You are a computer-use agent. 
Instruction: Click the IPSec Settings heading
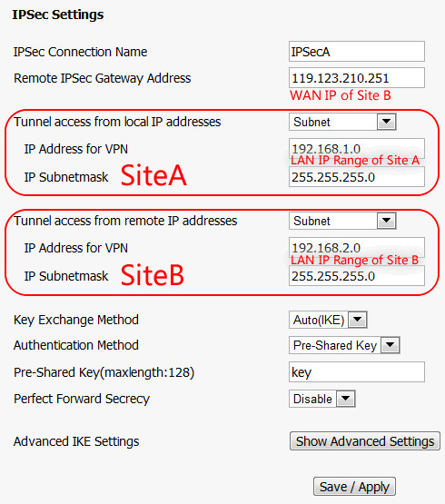(x=58, y=15)
